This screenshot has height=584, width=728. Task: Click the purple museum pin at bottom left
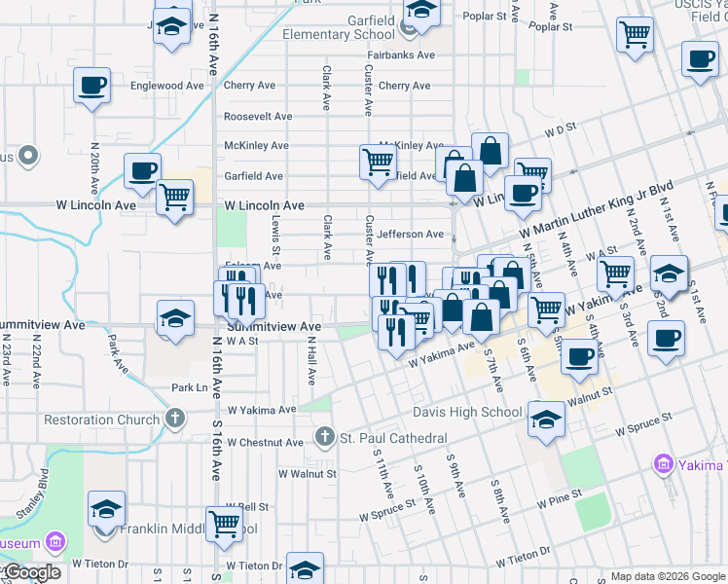click(55, 541)
